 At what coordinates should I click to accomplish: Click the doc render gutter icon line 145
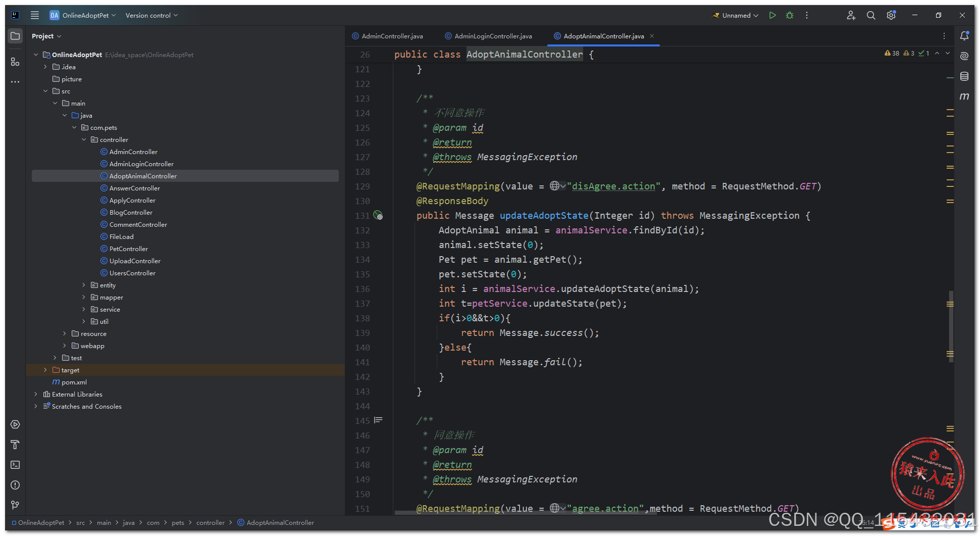pos(378,420)
